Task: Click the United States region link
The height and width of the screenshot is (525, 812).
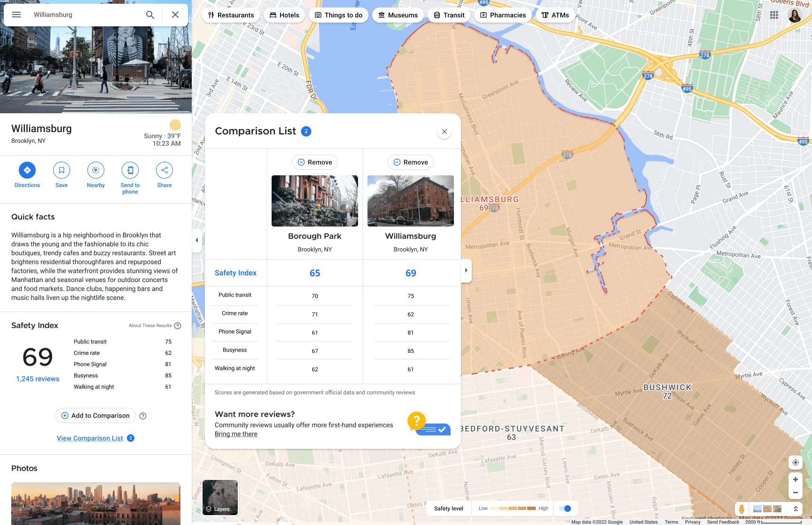Action: click(643, 522)
